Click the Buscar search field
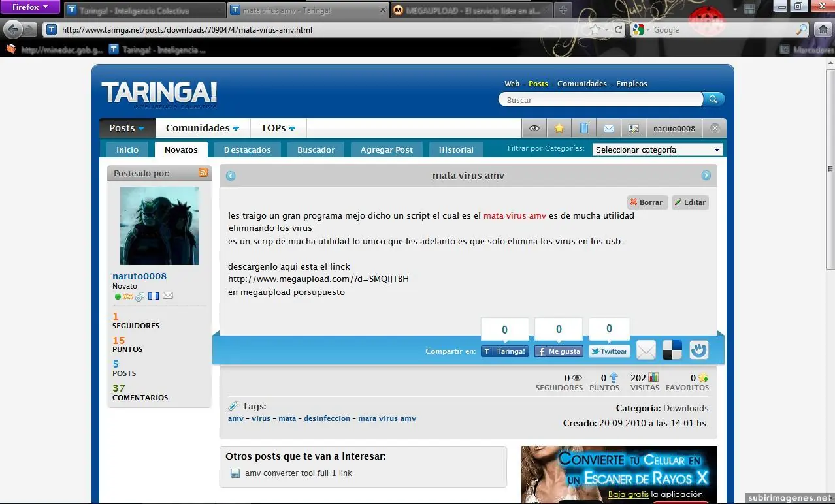The image size is (835, 504). tap(600, 100)
